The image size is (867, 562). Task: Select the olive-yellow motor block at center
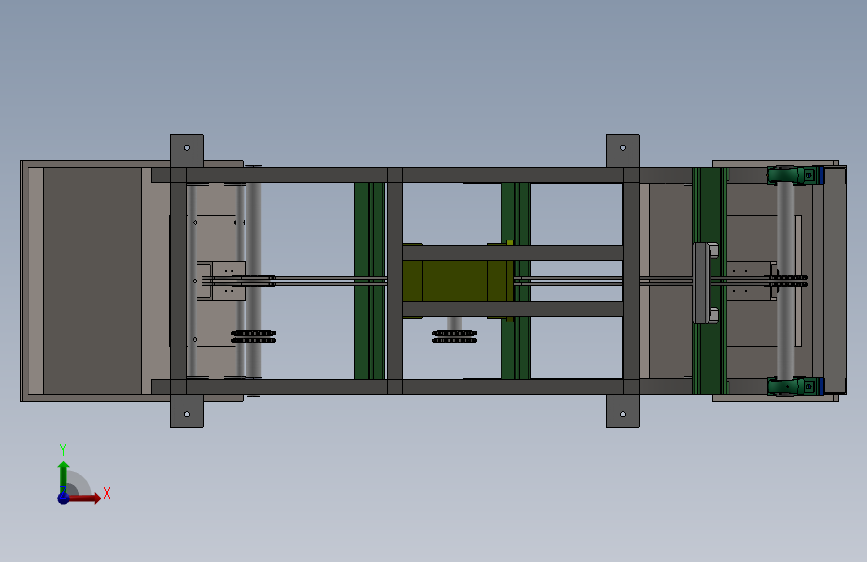(x=458, y=281)
